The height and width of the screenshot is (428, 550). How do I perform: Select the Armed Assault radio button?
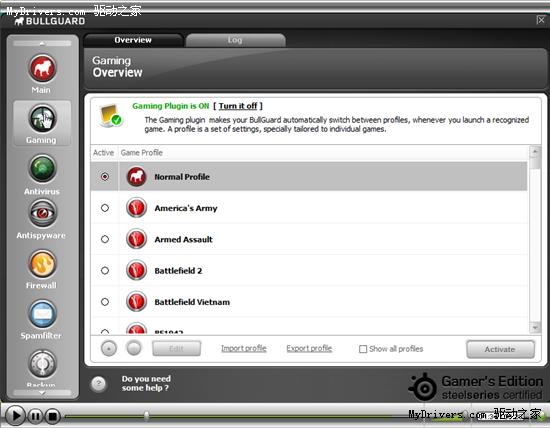tap(105, 239)
